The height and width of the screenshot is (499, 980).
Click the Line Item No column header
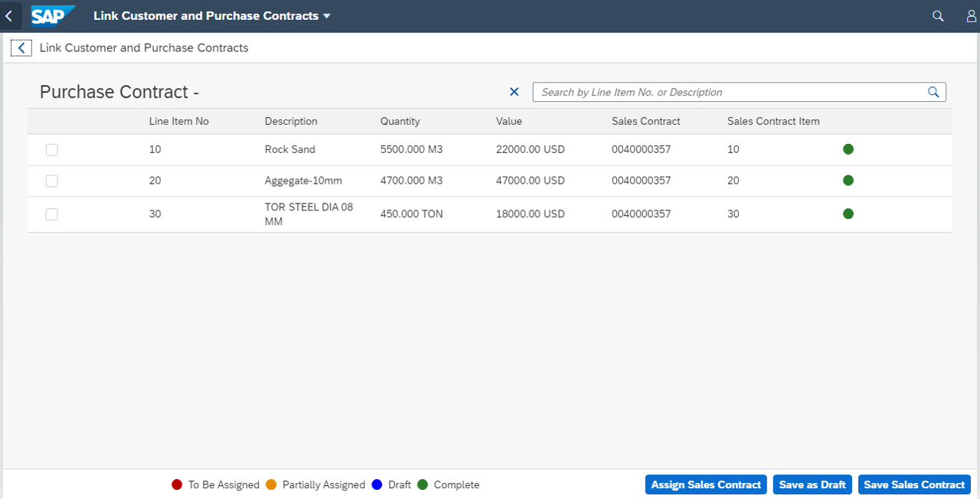(x=178, y=121)
